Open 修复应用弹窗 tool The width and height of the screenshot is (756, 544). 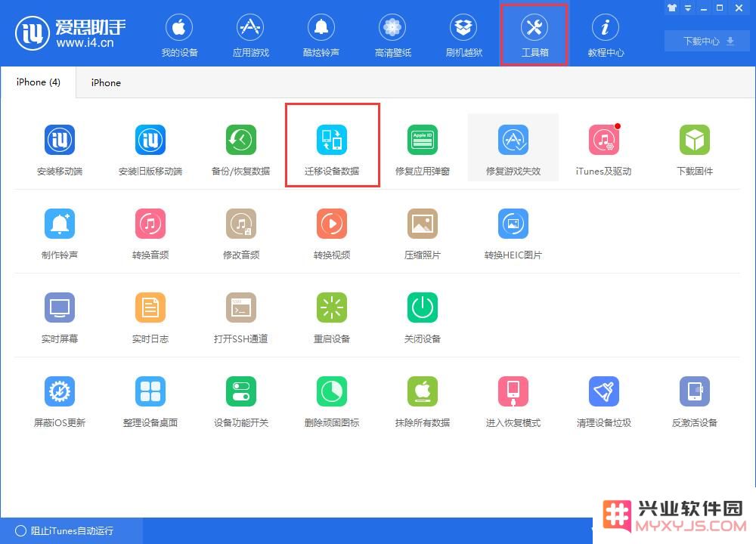tap(423, 150)
